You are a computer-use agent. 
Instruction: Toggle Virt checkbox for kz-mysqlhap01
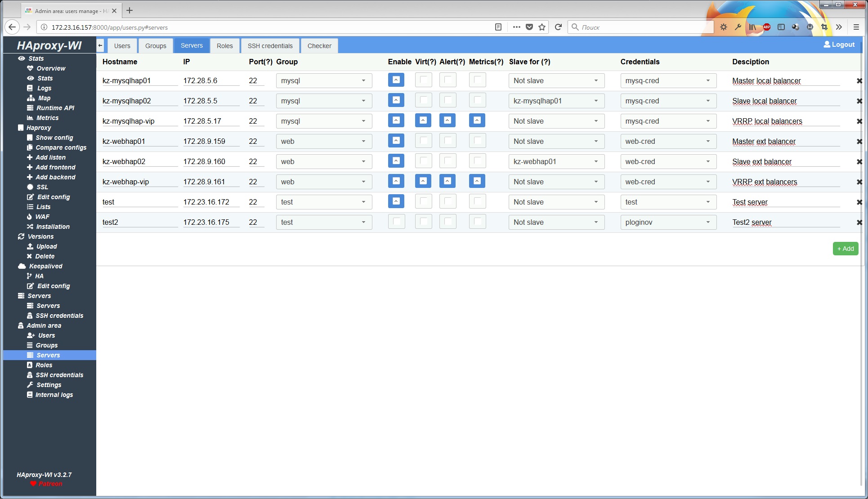(x=423, y=80)
